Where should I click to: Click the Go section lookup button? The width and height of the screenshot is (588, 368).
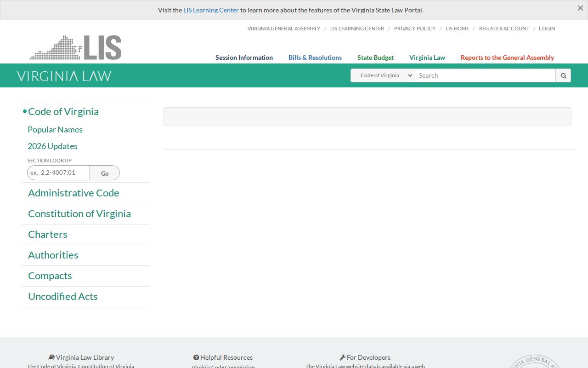click(x=105, y=173)
